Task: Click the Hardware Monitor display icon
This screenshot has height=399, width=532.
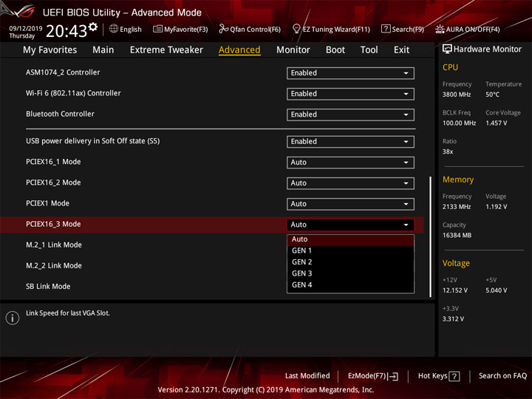Action: (447, 50)
